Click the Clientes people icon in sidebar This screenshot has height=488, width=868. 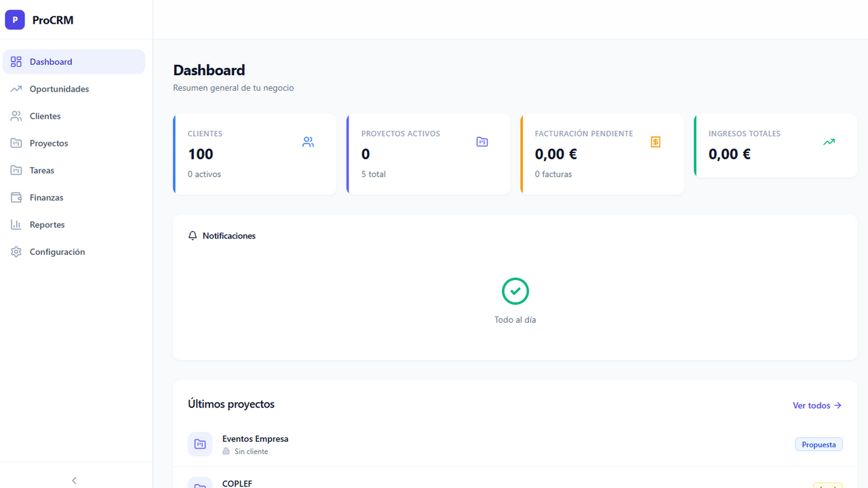16,116
